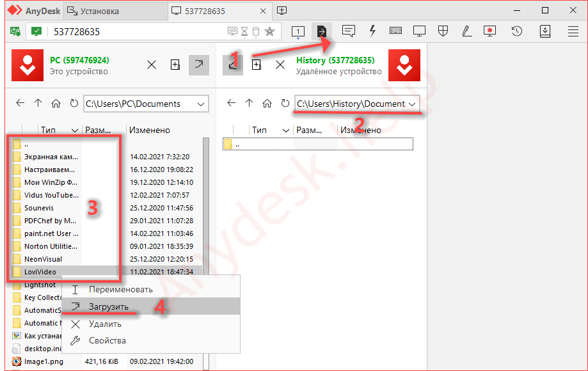Go to home folder on remote panel
Image resolution: width=588 pixels, height=371 pixels.
[x=267, y=104]
